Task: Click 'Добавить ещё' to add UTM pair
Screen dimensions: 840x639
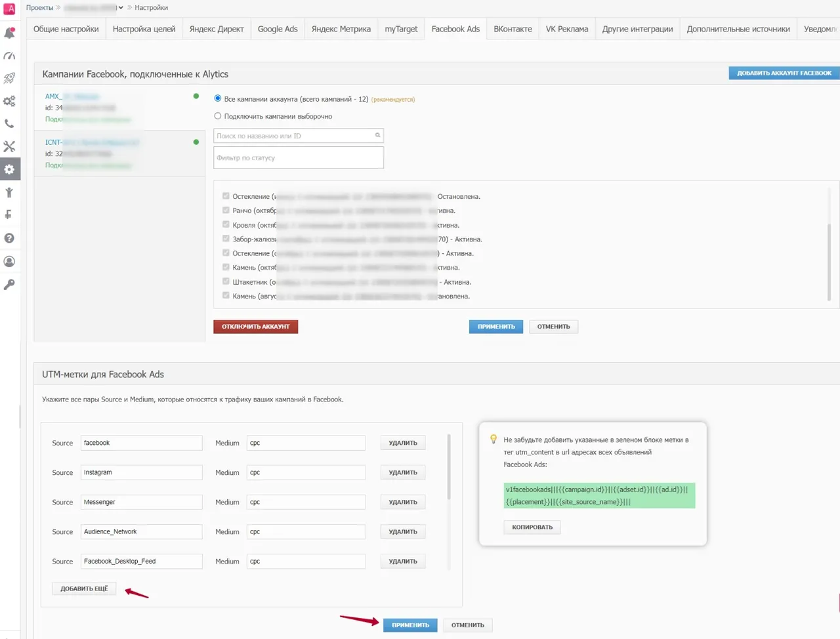Action: 84,588
